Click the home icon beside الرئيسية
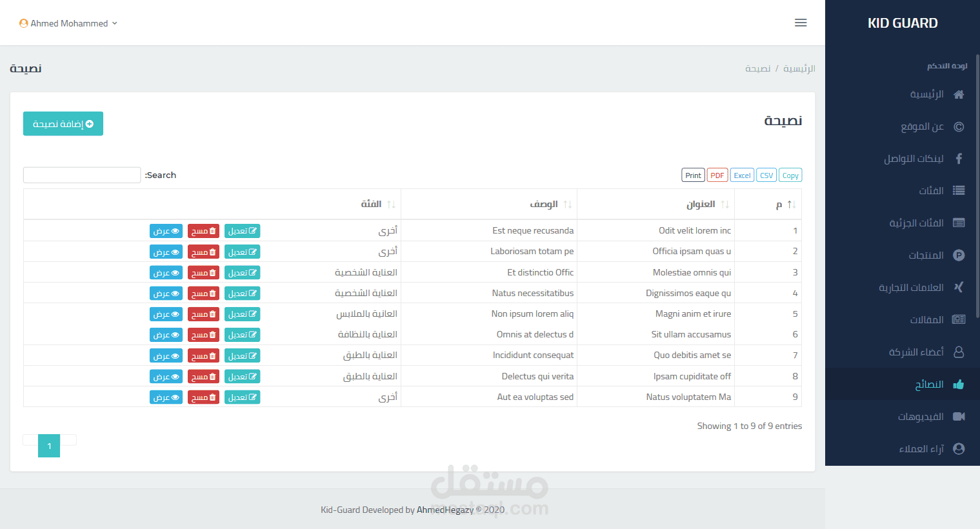 pos(959,94)
